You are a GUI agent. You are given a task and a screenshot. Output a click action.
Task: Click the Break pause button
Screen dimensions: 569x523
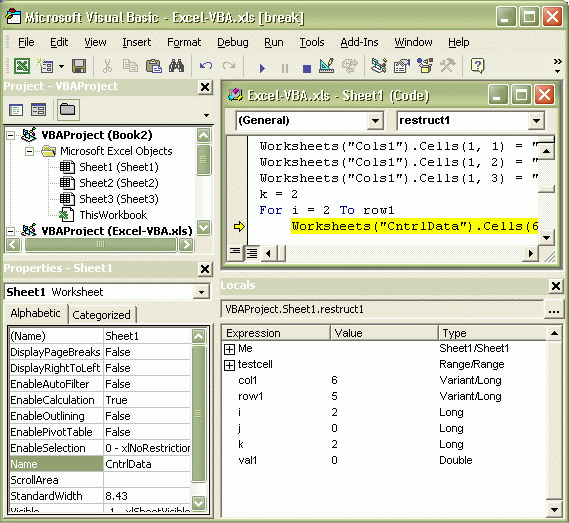pyautogui.click(x=285, y=68)
